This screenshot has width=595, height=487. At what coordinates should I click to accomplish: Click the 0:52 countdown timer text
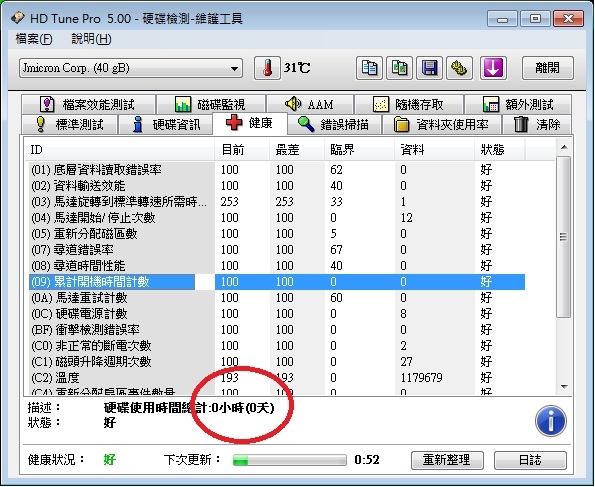(x=367, y=460)
